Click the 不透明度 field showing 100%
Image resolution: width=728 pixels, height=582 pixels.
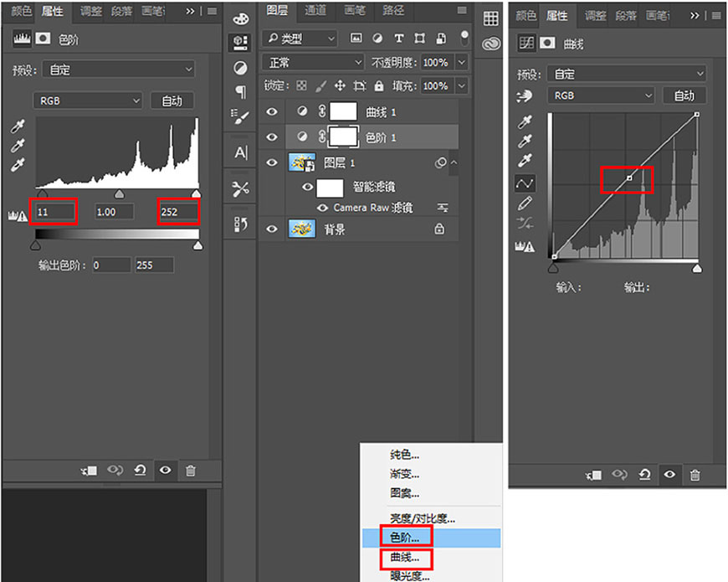point(437,62)
